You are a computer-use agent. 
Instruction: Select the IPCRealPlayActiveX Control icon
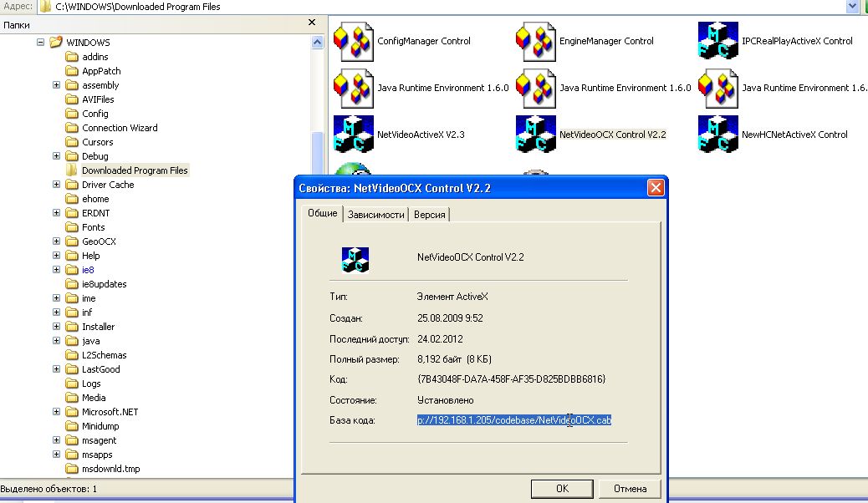point(718,41)
